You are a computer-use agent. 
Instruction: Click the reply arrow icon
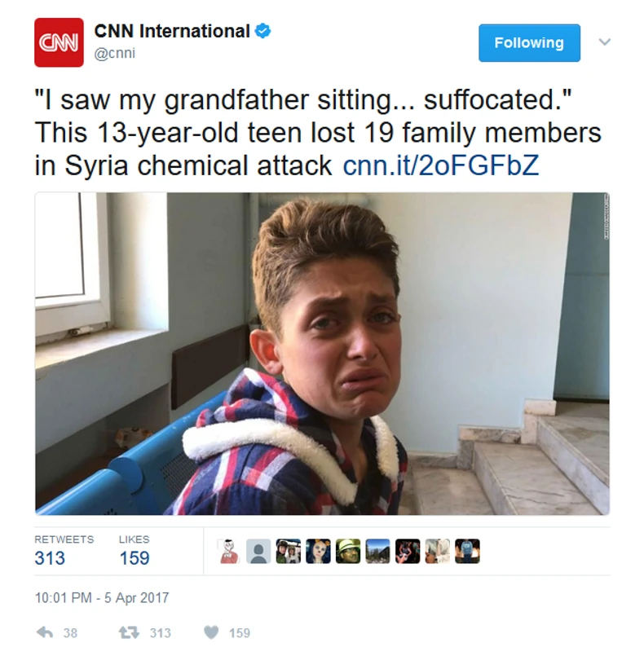tap(44, 632)
